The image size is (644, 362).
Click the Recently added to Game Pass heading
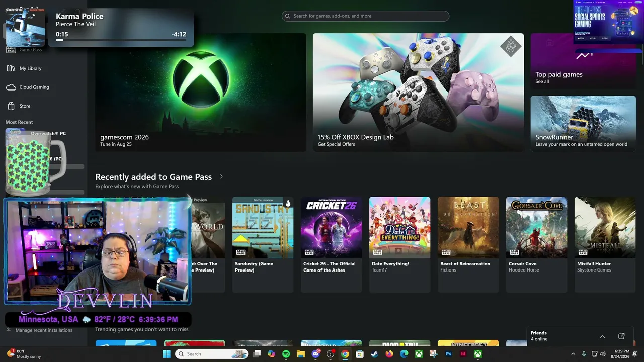153,177
